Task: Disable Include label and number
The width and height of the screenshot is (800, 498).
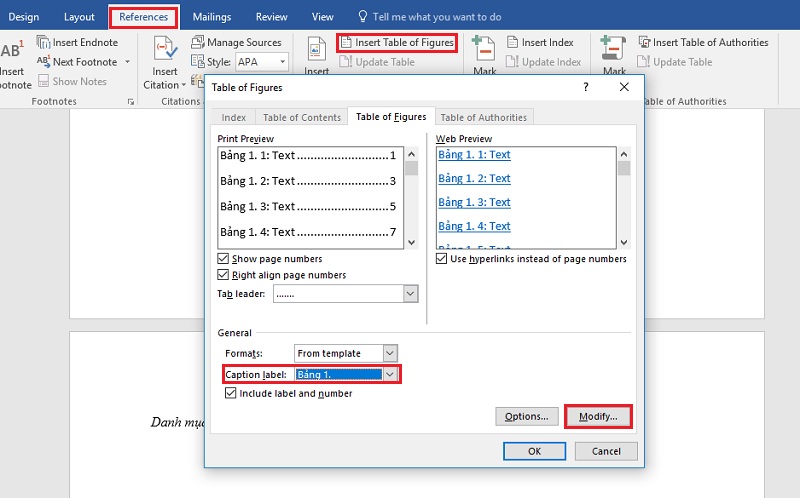Action: (231, 393)
